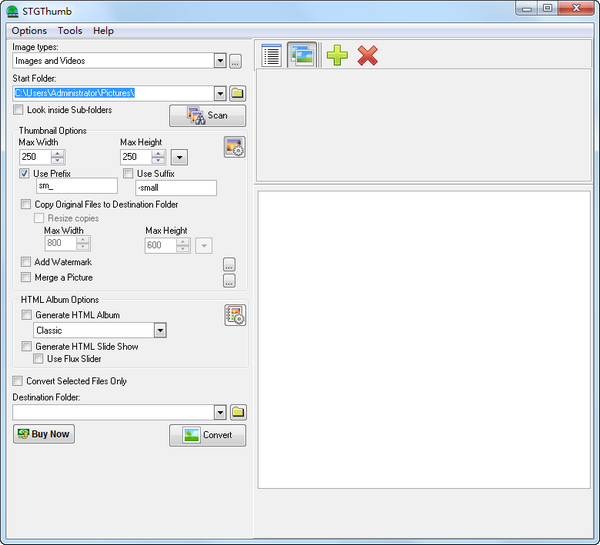600x545 pixels.
Task: Enable Convert Selected Files Only
Action: pos(18,381)
